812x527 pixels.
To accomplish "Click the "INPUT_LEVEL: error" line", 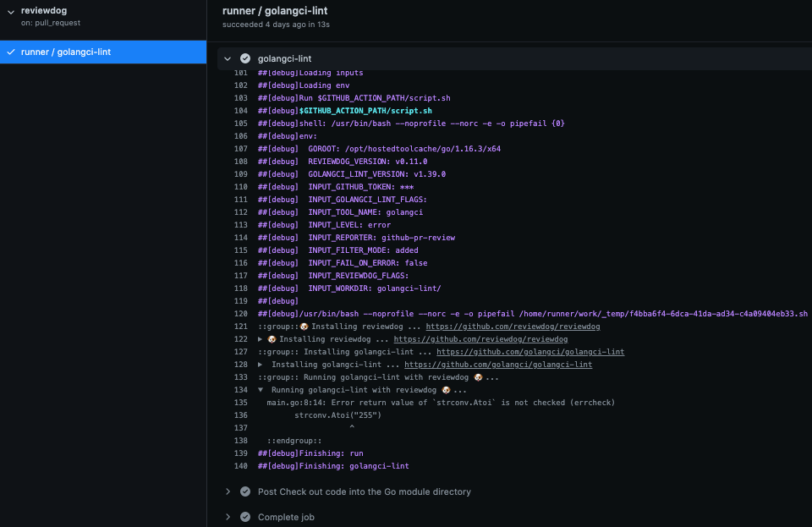I will 349,225.
